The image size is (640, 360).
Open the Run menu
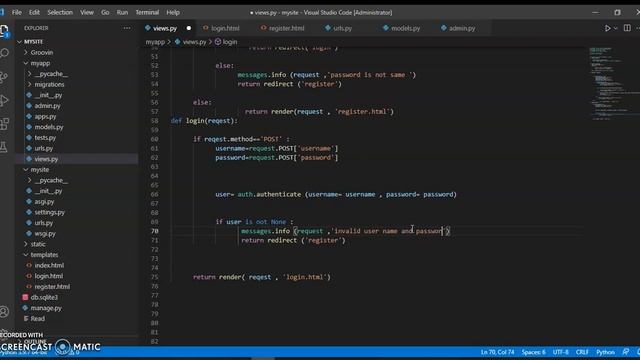122,12
